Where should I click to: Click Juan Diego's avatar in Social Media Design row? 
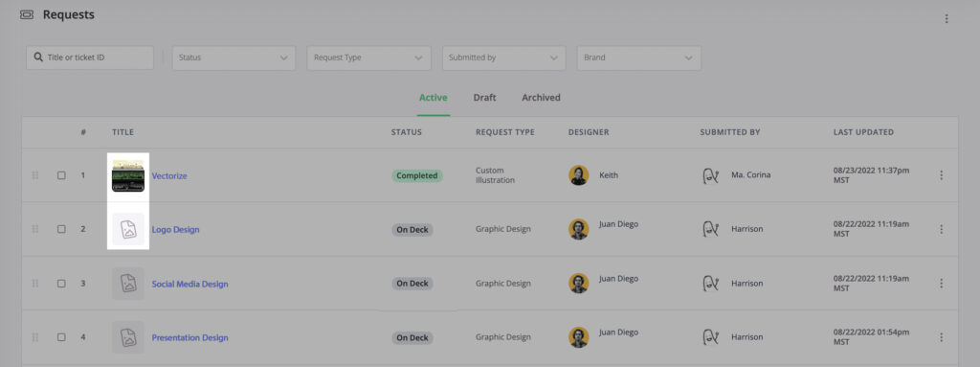click(579, 283)
